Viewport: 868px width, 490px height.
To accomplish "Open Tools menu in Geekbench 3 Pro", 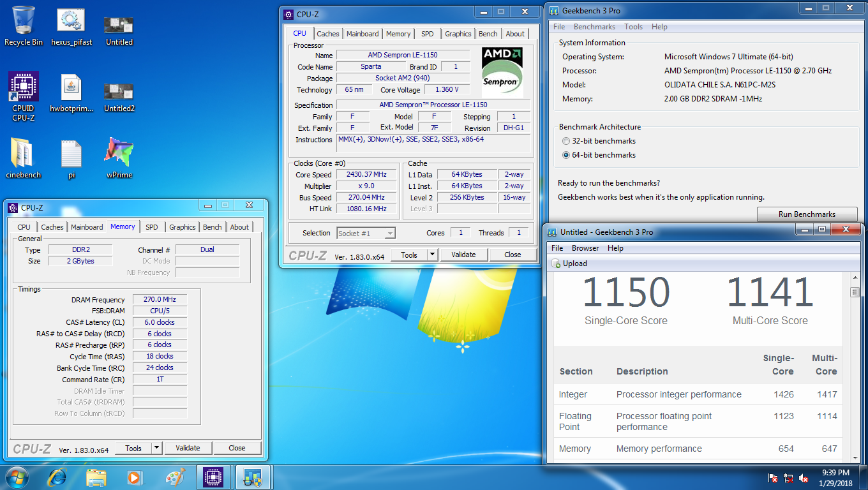I will click(x=633, y=27).
